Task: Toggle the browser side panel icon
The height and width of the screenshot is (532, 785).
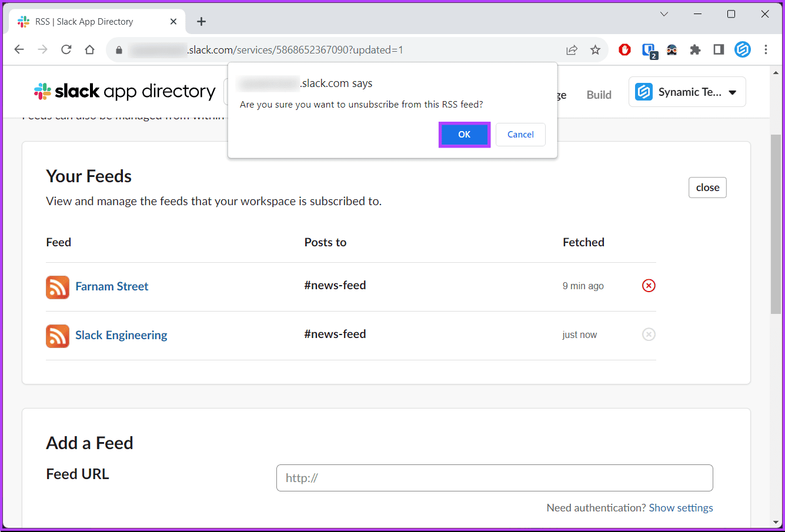Action: click(x=719, y=50)
